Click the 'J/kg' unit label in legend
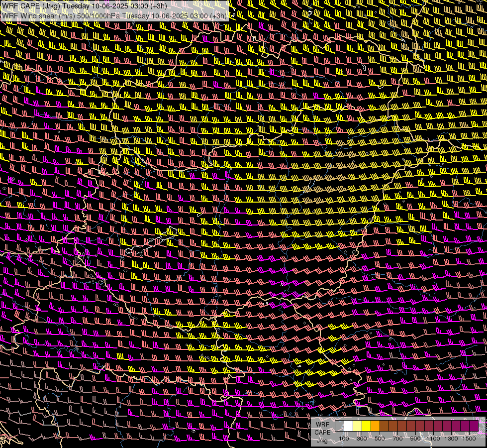 pyautogui.click(x=322, y=441)
